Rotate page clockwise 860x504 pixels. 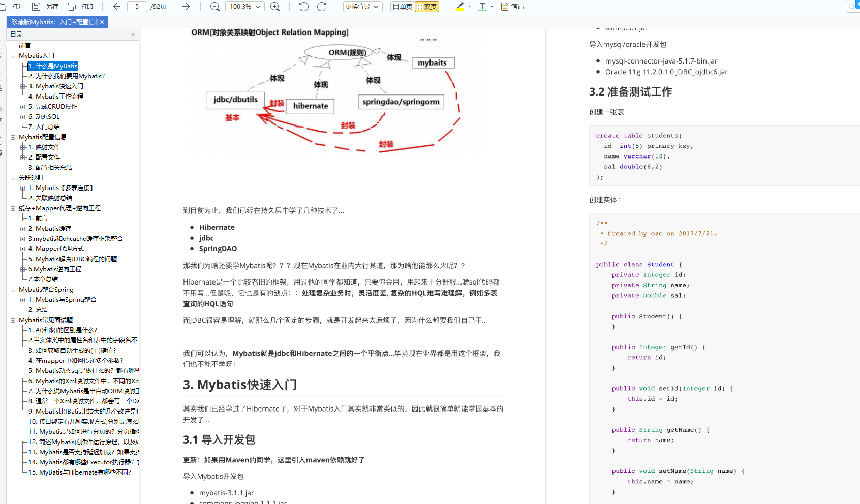322,7
